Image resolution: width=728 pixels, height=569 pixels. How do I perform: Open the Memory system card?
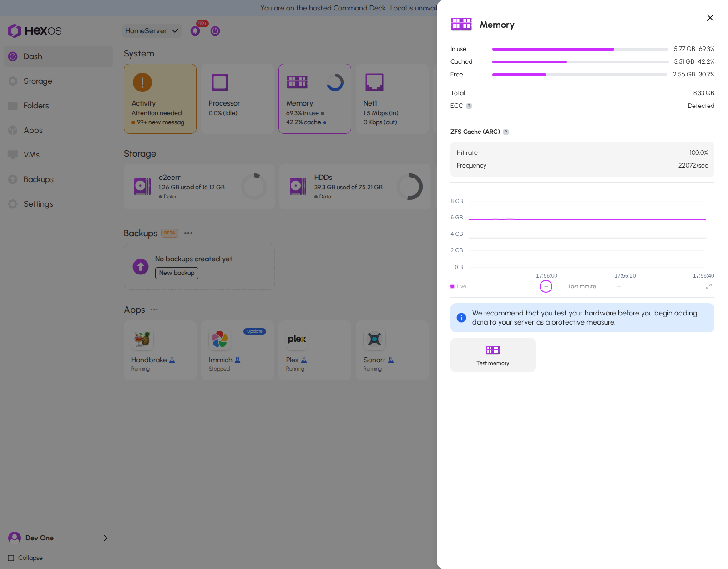[315, 99]
